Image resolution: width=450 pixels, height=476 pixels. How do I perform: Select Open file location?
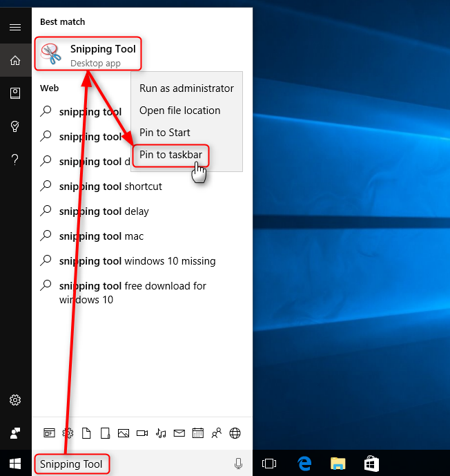(186, 111)
